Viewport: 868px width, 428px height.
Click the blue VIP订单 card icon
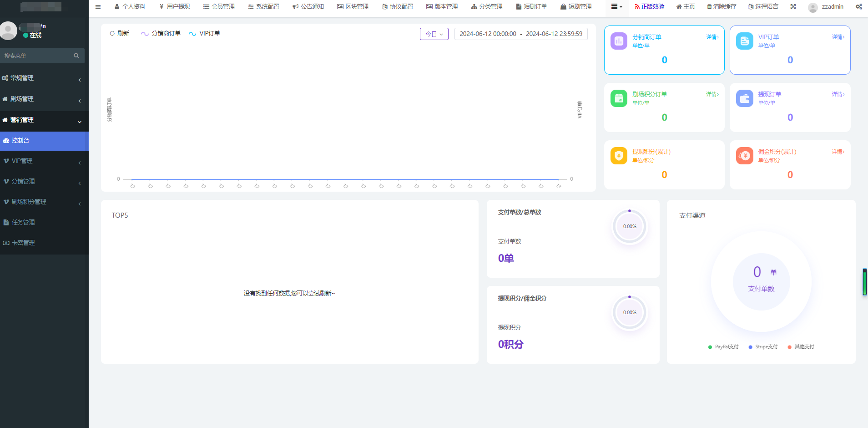[744, 41]
